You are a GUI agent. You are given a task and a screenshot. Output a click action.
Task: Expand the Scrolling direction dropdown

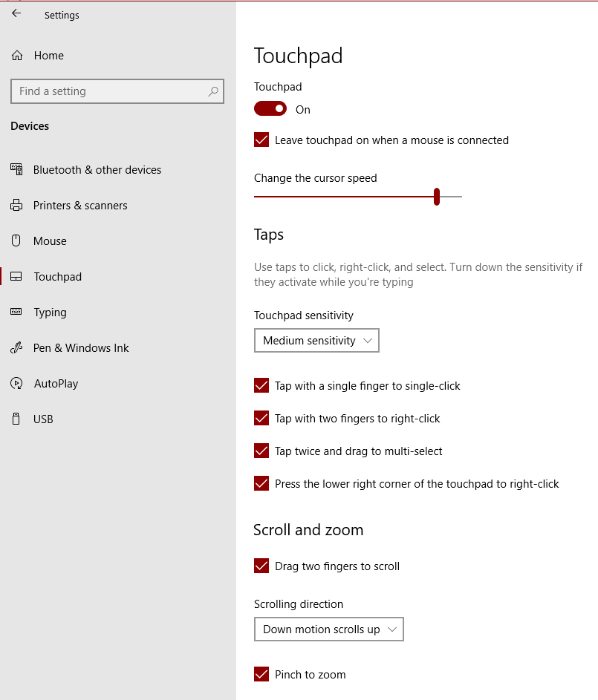[328, 629]
